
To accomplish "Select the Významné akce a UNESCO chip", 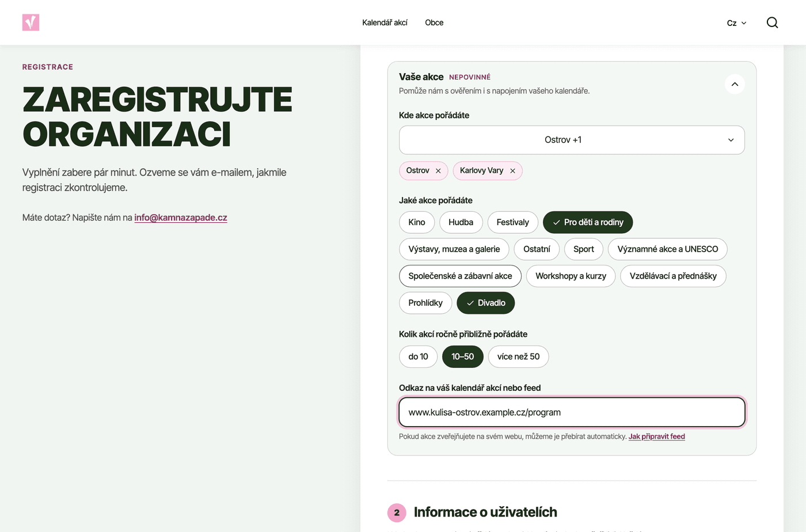I will tap(667, 249).
